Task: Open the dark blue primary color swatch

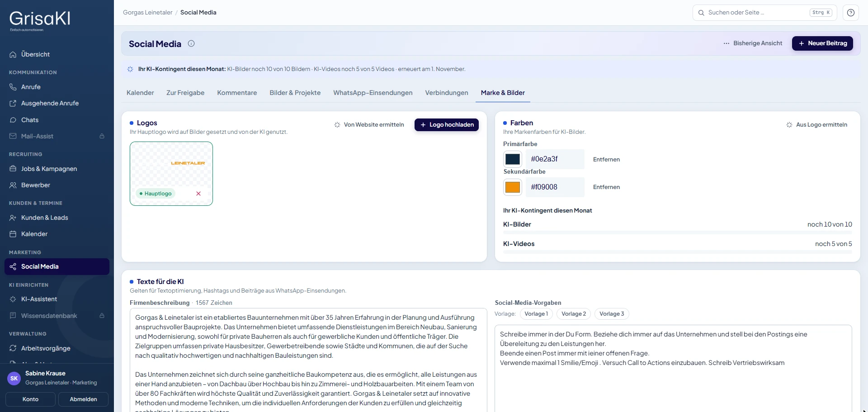Action: click(513, 159)
